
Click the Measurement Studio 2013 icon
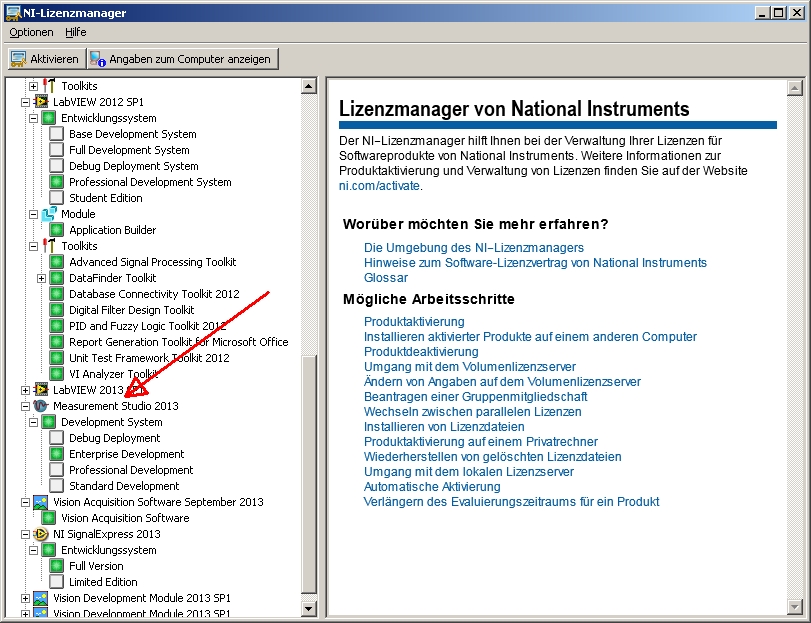click(x=41, y=406)
